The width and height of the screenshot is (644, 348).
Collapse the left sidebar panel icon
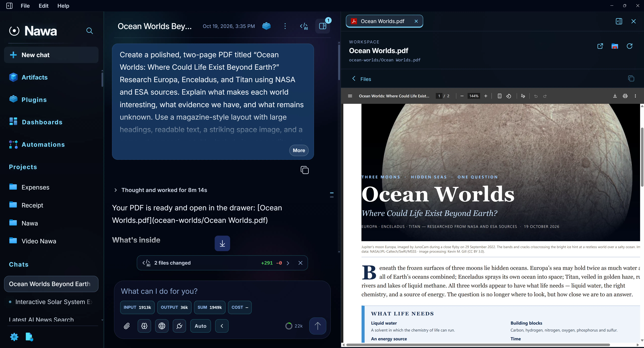click(9, 6)
